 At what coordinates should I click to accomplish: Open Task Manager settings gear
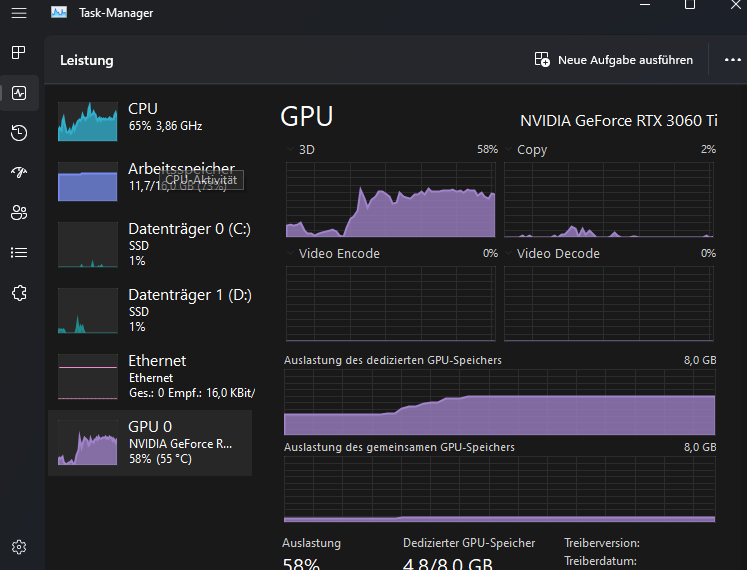[18, 547]
